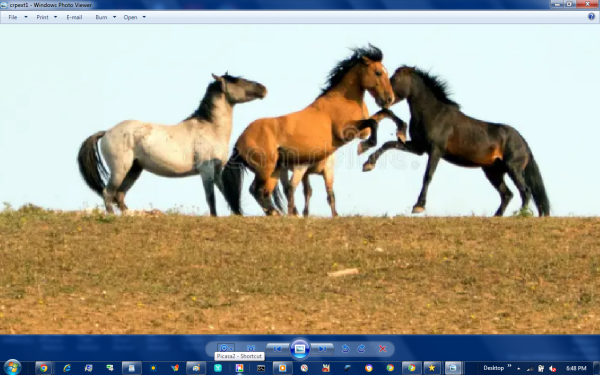Click the horses photo in viewer
The width and height of the screenshot is (600, 375).
(300, 179)
